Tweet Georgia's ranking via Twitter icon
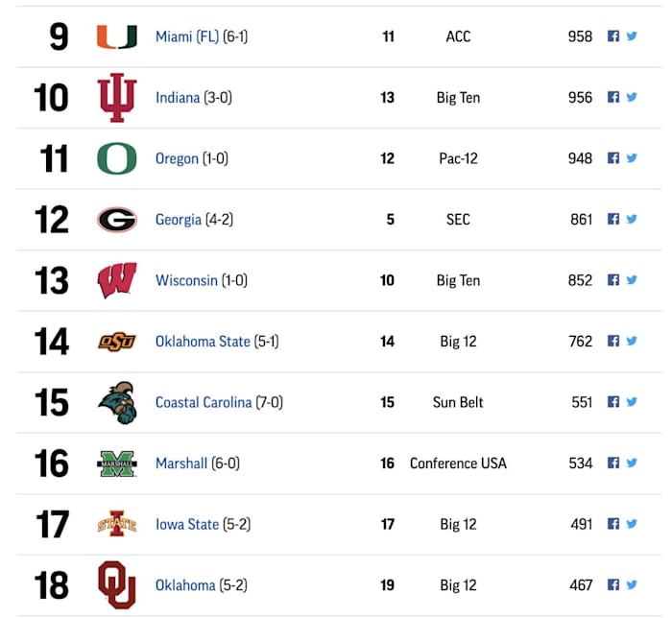Screen dimensions: 672x618 [632, 219]
